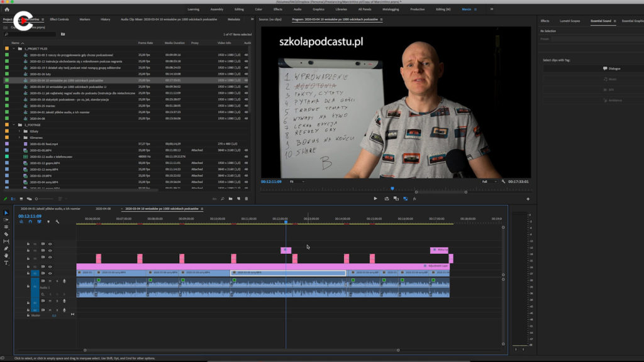Switch to the Effect Controls tab

[59, 19]
